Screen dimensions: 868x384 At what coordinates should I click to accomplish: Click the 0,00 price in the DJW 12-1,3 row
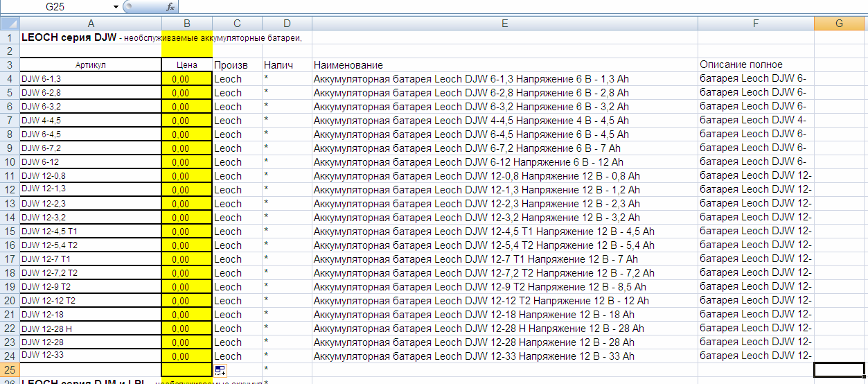pos(187,190)
